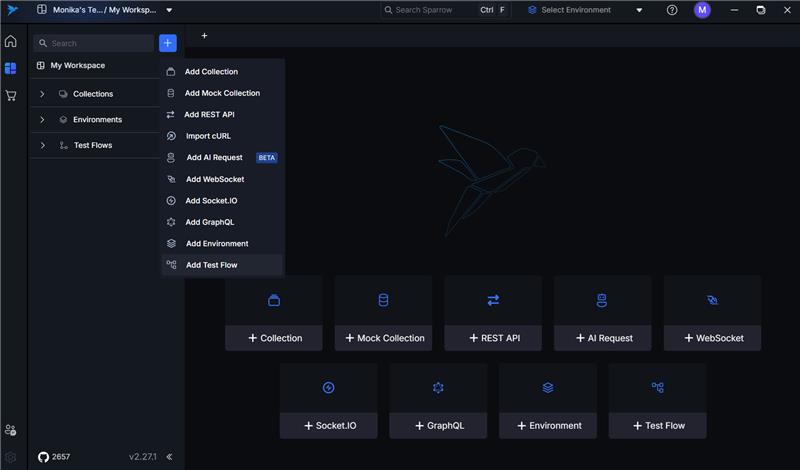Open the Select Environment dropdown
The height and width of the screenshot is (470, 800).
(x=585, y=10)
